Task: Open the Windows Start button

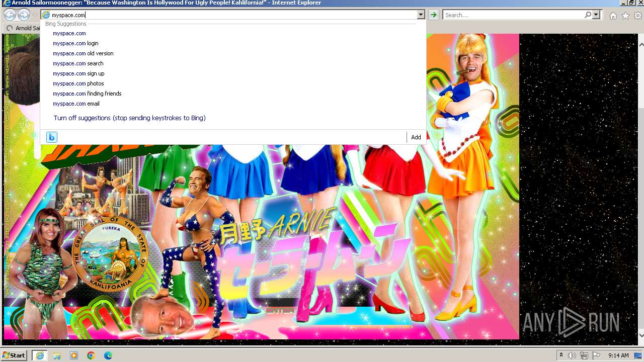Action: click(x=14, y=355)
